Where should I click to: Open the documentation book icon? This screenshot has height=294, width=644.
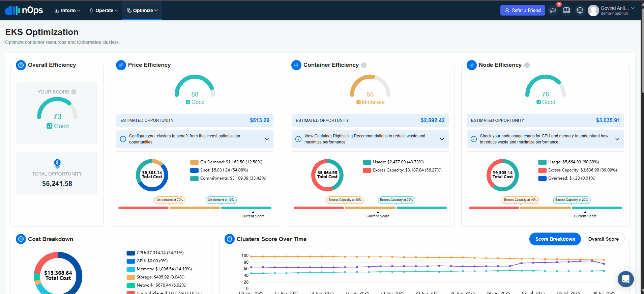coord(566,10)
